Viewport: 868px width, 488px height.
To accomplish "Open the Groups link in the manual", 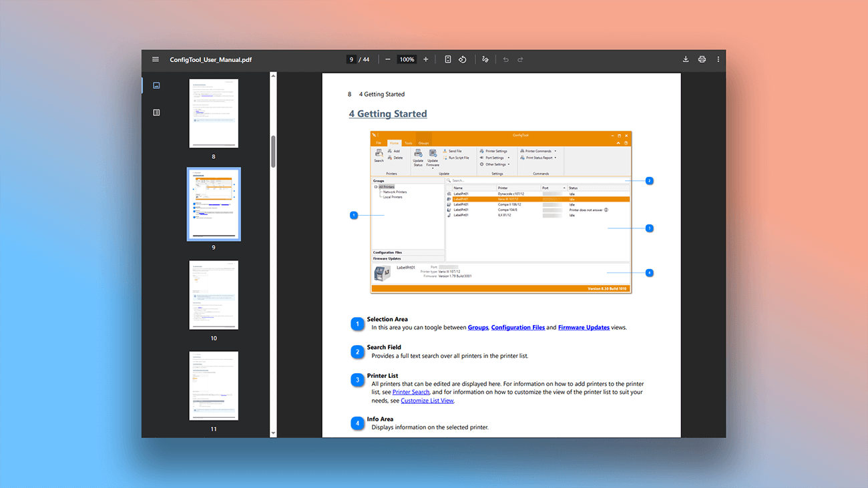I will pyautogui.click(x=477, y=327).
